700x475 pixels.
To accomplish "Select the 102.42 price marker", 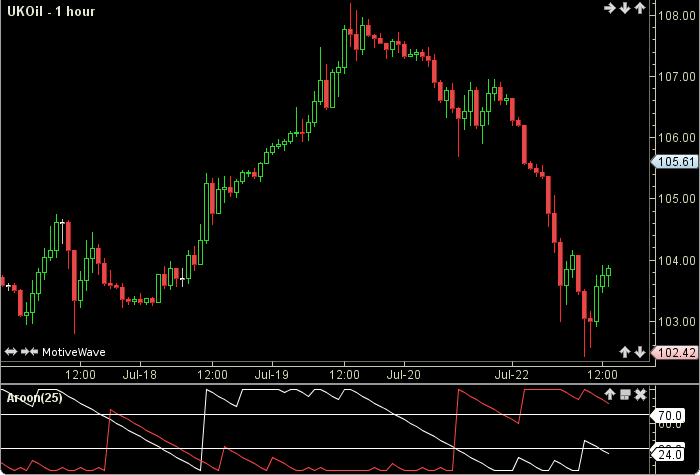I will (675, 353).
